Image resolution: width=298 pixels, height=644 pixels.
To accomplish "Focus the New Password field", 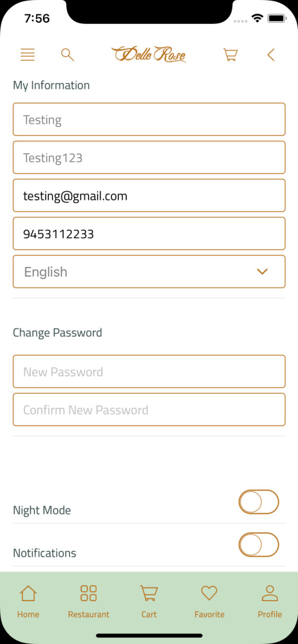I will pyautogui.click(x=149, y=371).
